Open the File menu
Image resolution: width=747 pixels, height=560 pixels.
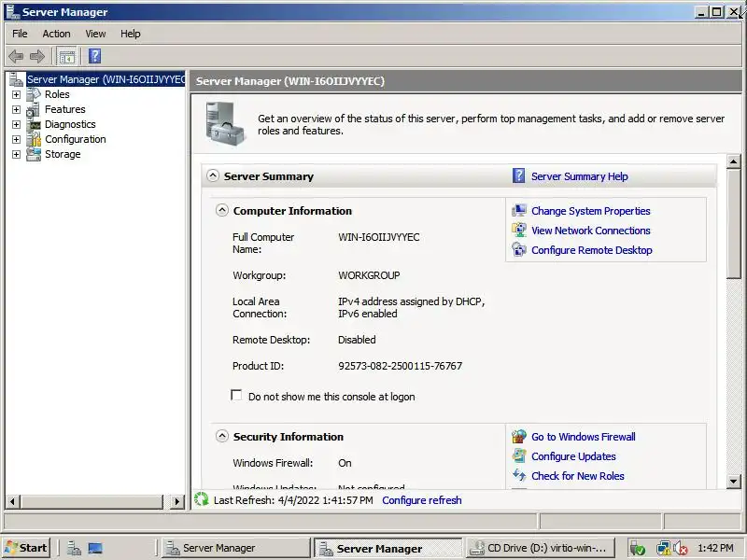pos(20,34)
